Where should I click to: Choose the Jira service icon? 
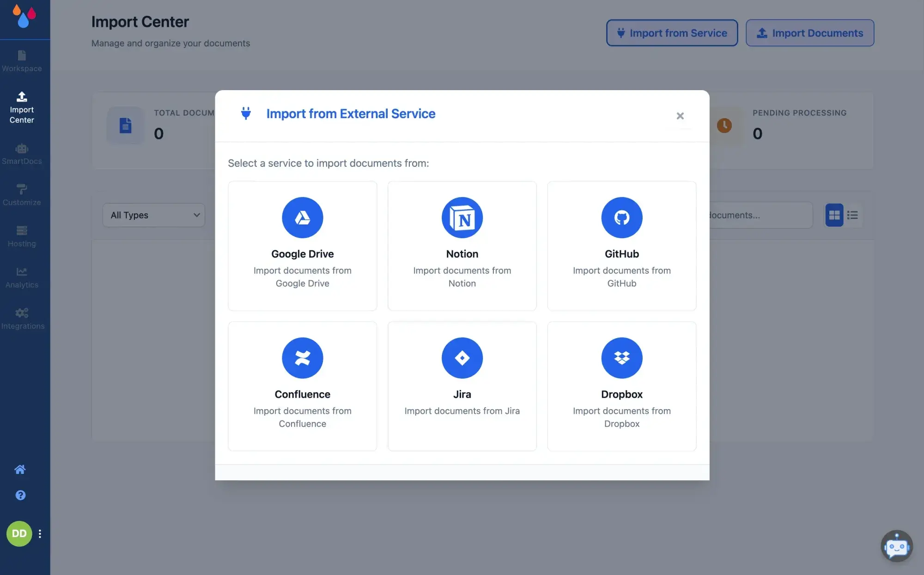pyautogui.click(x=462, y=358)
